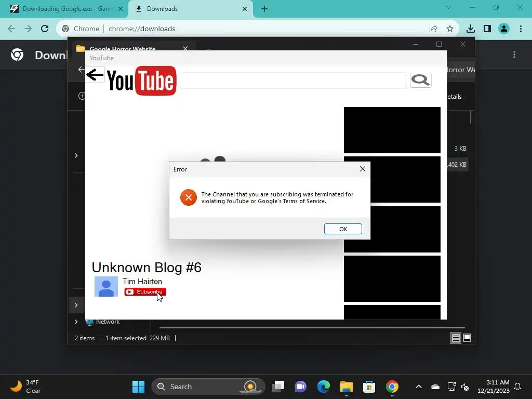Click the Tim Hairten channel avatar
Viewport: 532px width, 399px height.
tap(106, 286)
